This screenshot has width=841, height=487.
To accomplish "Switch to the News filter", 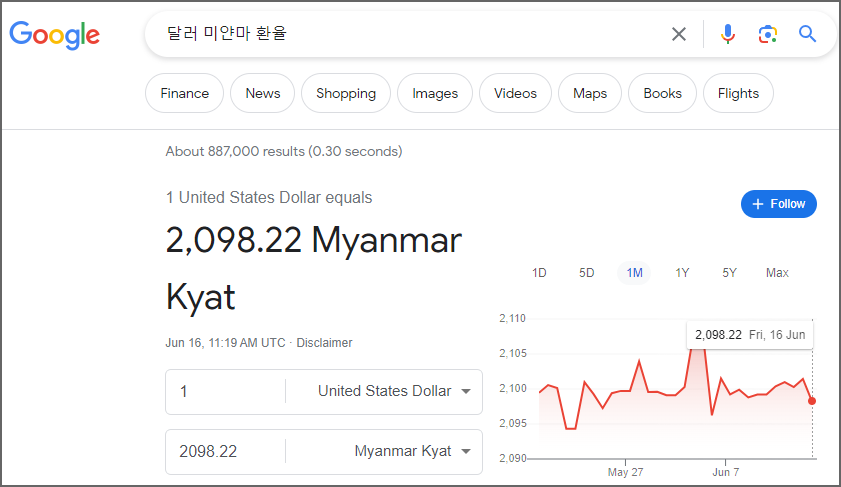I will [x=263, y=93].
